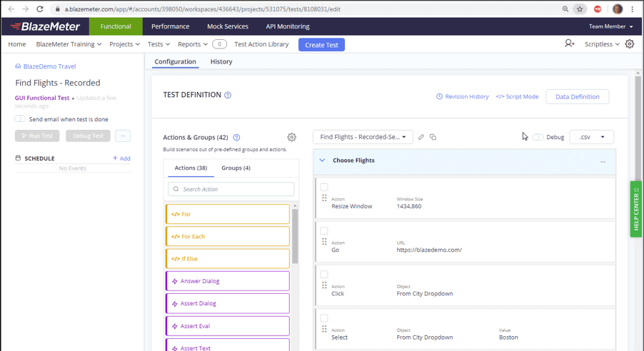Open the Choose Flights three-dot menu
The height and width of the screenshot is (351, 644).
pyautogui.click(x=603, y=162)
